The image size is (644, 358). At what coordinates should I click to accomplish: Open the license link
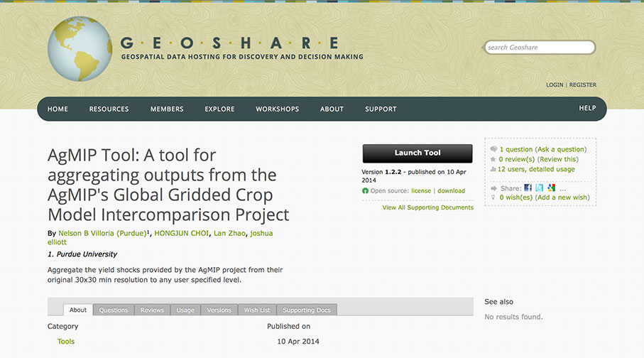click(x=421, y=190)
